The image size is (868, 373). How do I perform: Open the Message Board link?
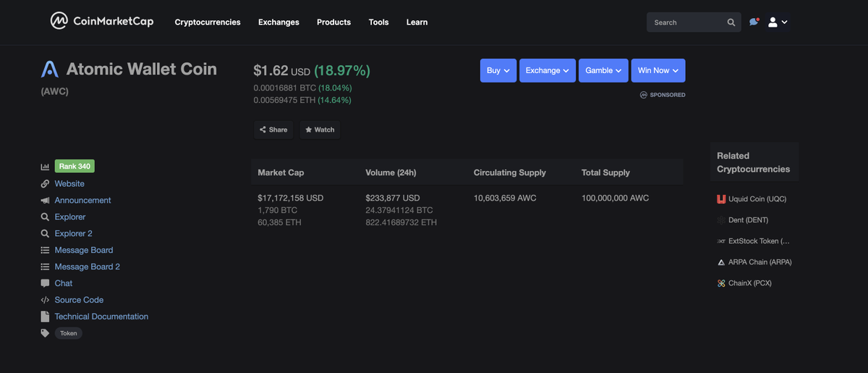click(84, 251)
